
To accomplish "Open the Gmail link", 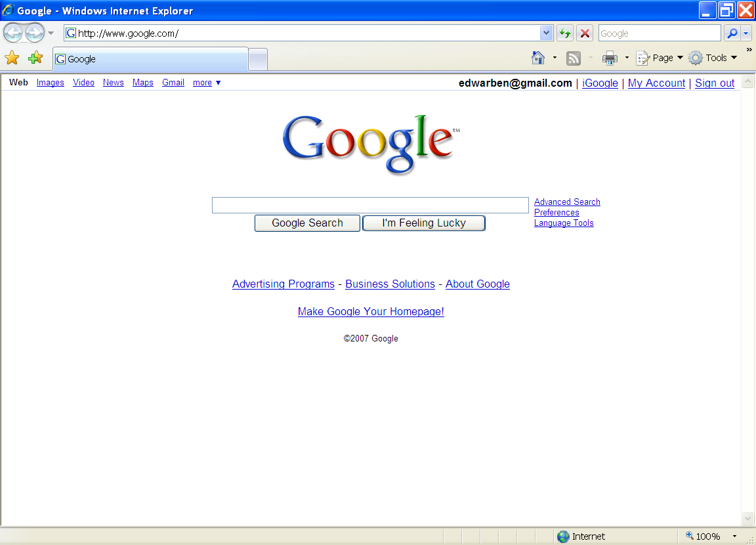I will pyautogui.click(x=173, y=82).
